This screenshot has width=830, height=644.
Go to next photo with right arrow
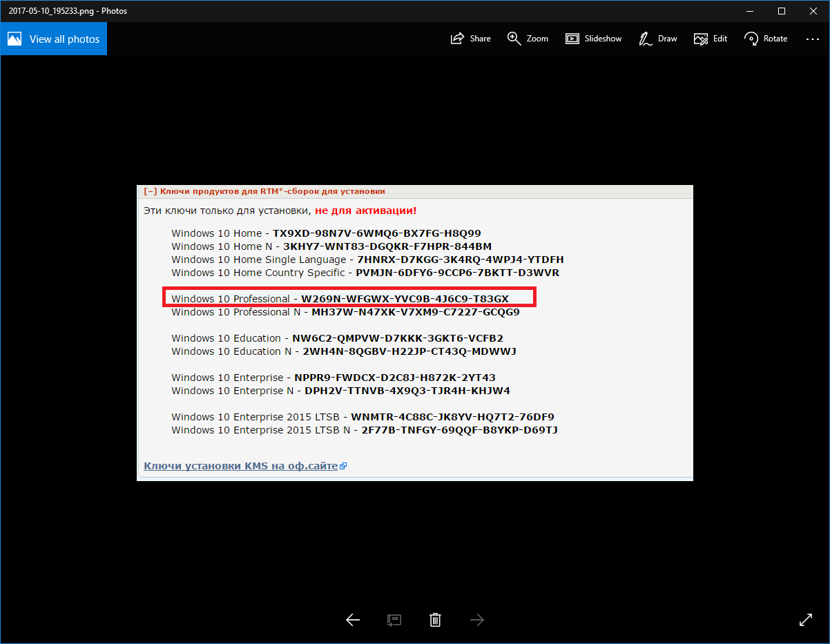[476, 620]
